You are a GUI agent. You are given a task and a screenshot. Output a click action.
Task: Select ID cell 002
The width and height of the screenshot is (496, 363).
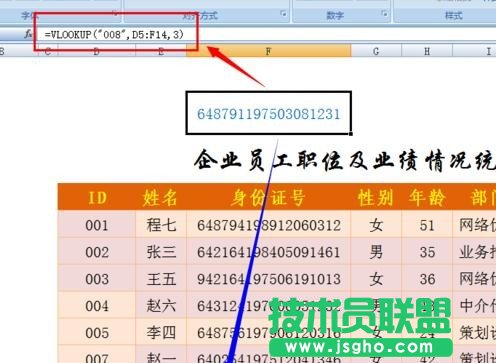click(97, 252)
